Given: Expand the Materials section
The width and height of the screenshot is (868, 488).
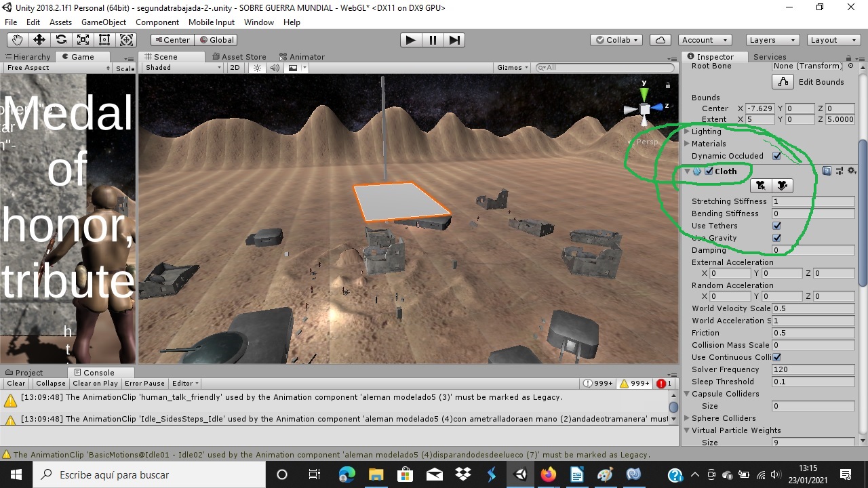Looking at the screenshot, I should [687, 144].
